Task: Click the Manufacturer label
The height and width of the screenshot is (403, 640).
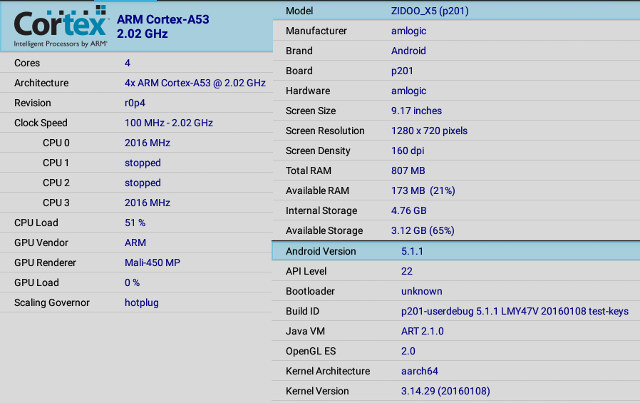Action: click(316, 31)
